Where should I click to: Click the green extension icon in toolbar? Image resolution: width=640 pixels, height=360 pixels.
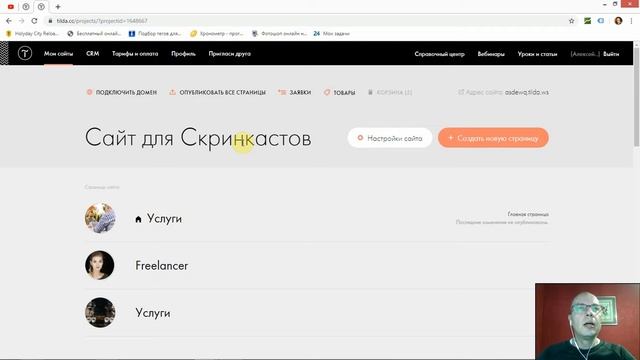coord(587,21)
